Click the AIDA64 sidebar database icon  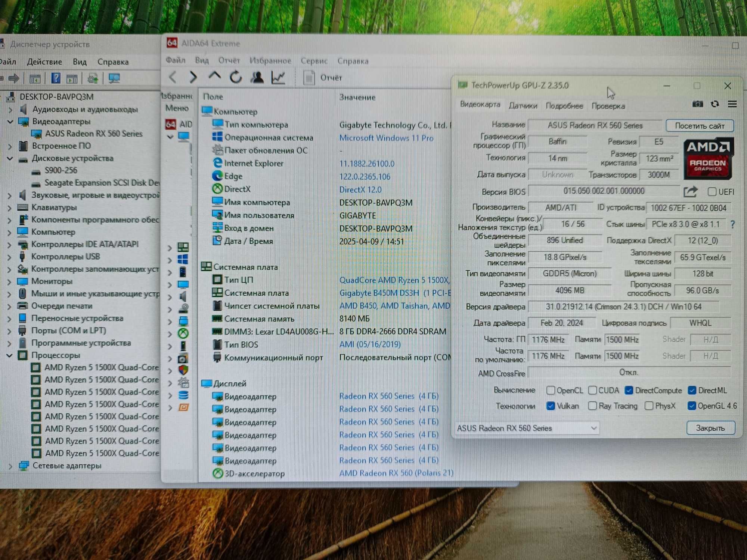coord(183,395)
